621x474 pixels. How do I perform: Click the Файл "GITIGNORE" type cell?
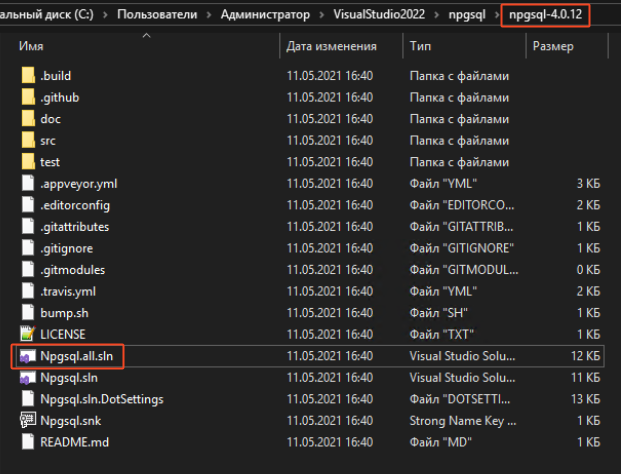(462, 248)
